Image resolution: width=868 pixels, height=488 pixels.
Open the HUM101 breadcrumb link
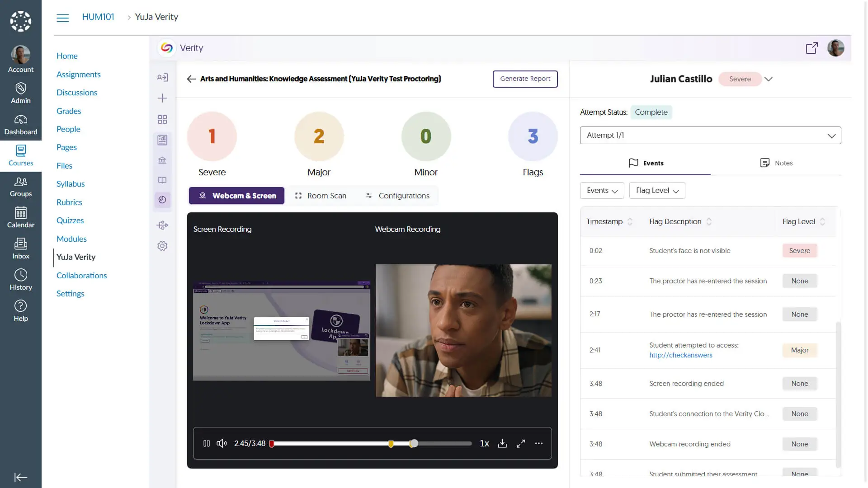coord(98,17)
